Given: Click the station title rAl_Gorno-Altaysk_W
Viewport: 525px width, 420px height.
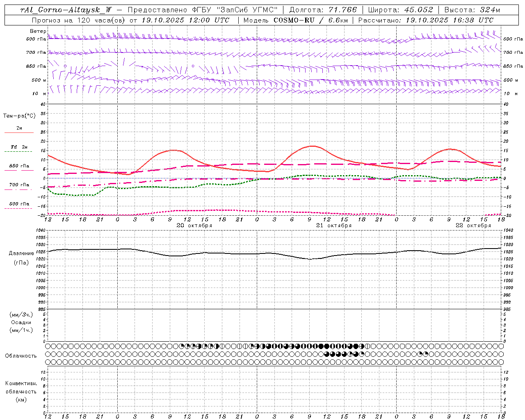Looking at the screenshot, I should click(x=66, y=10).
